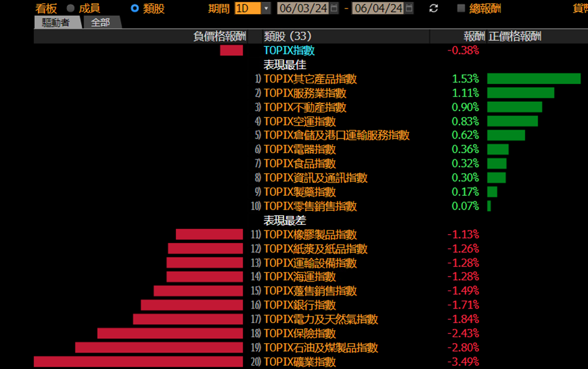The width and height of the screenshot is (588, 369).
Task: Open TOPIX躉售銷售指數 row
Action: [310, 291]
